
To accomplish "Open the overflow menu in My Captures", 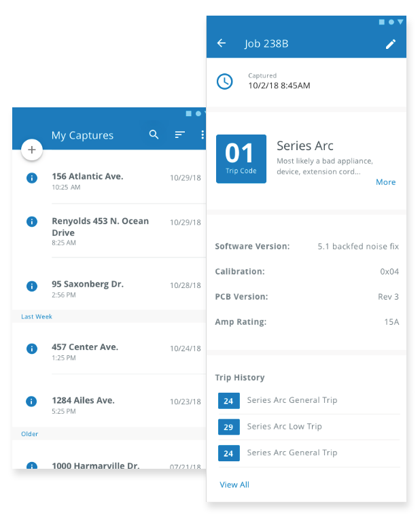I will coord(203,135).
